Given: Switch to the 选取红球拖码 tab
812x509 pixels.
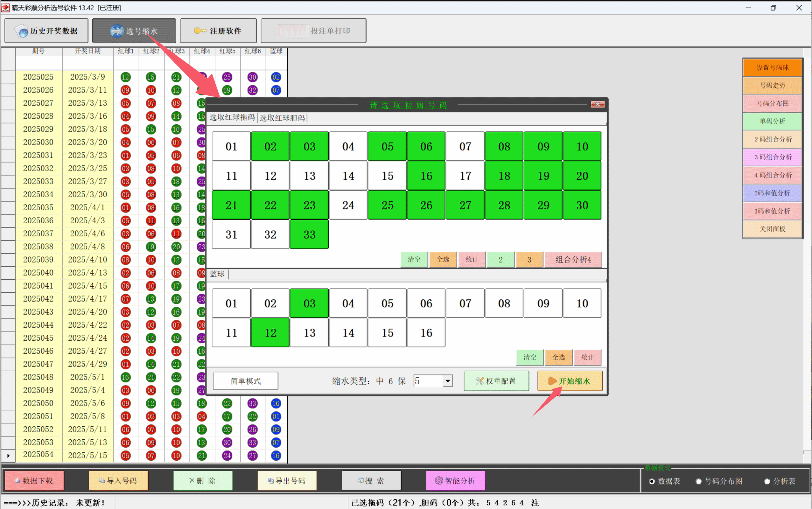Looking at the screenshot, I should click(x=232, y=117).
